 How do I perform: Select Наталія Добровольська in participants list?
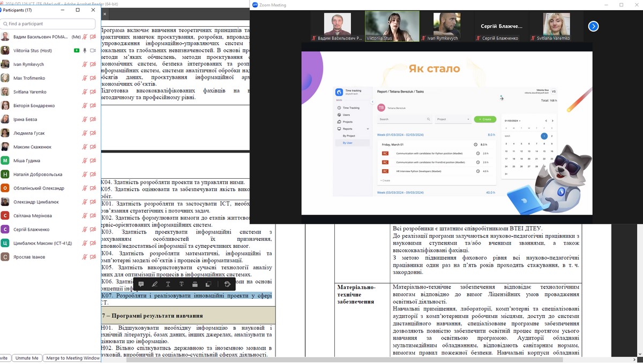click(38, 175)
